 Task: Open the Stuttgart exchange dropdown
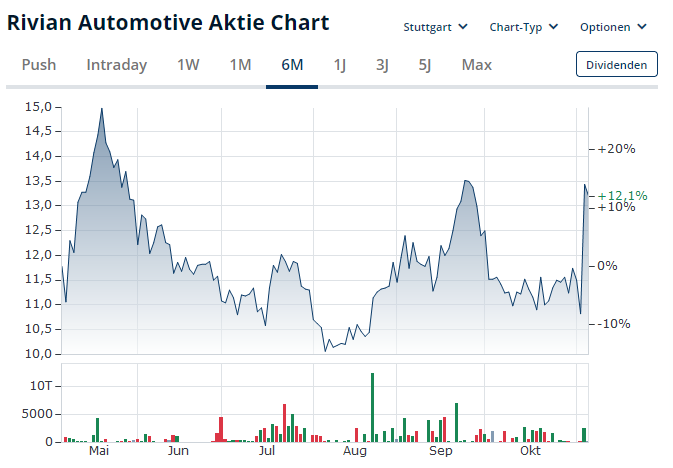click(x=435, y=27)
